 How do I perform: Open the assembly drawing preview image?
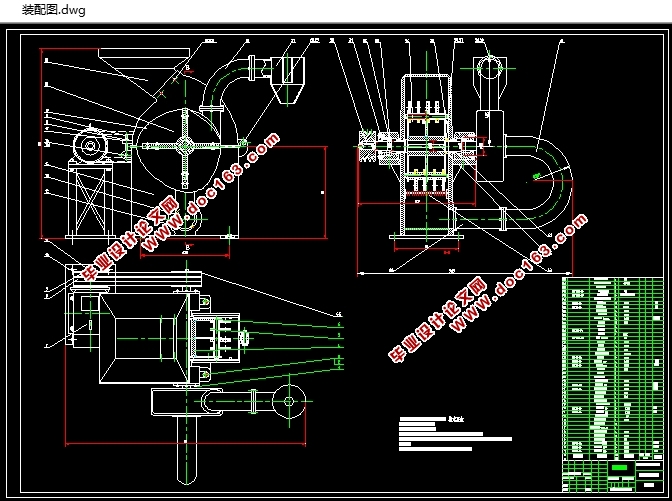(x=336, y=262)
